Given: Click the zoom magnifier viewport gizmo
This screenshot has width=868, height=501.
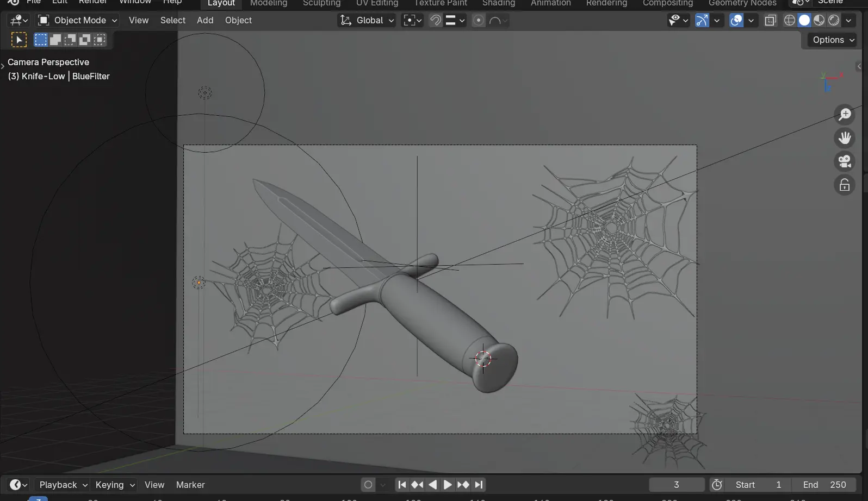Looking at the screenshot, I should (x=845, y=114).
